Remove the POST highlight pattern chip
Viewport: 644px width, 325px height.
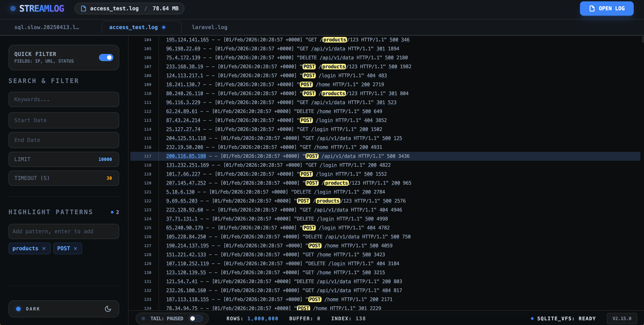(75, 248)
